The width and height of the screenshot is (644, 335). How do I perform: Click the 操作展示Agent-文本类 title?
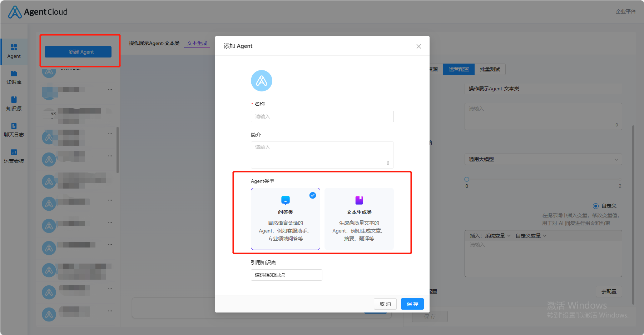154,43
